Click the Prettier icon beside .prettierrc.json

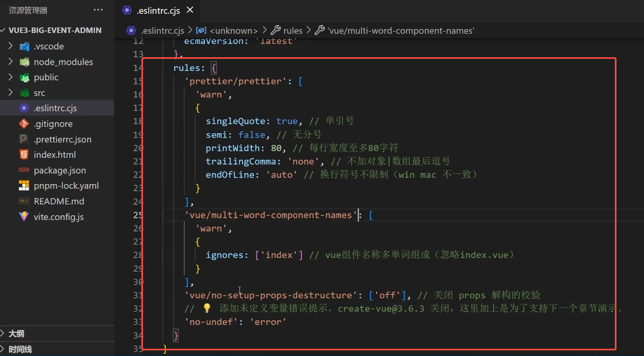[x=24, y=139]
